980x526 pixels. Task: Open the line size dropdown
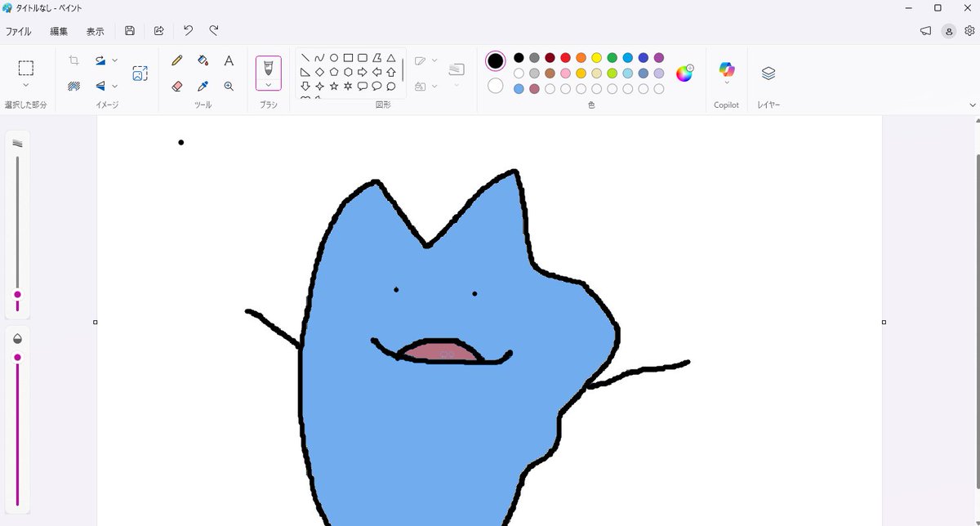(x=457, y=85)
